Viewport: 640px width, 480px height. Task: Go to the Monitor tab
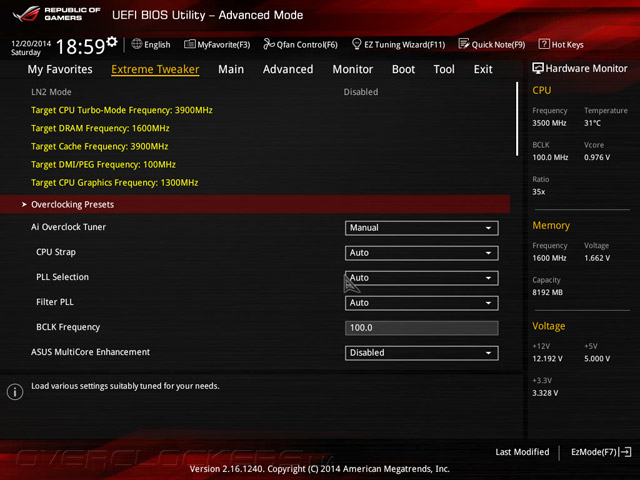point(353,69)
